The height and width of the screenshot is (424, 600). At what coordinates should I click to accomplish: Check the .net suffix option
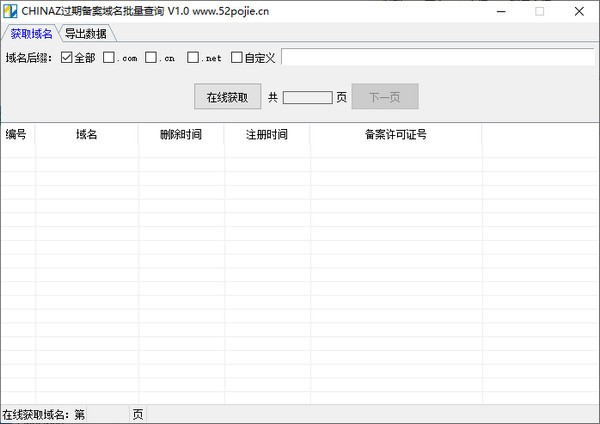click(194, 57)
